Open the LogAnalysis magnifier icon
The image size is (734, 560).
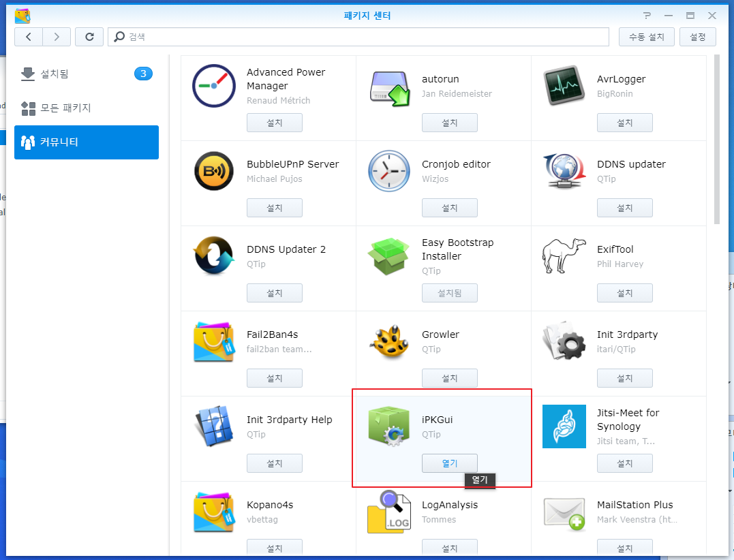389,512
